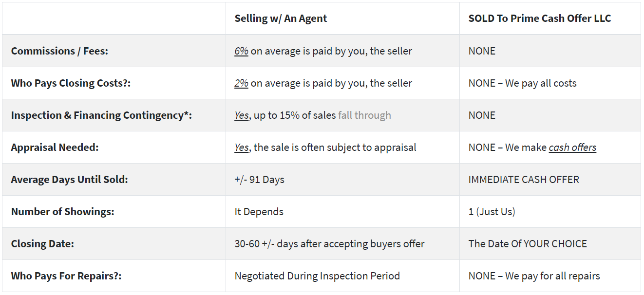Click the 'Commissions / Fees:' row label
This screenshot has width=644, height=295.
[59, 51]
